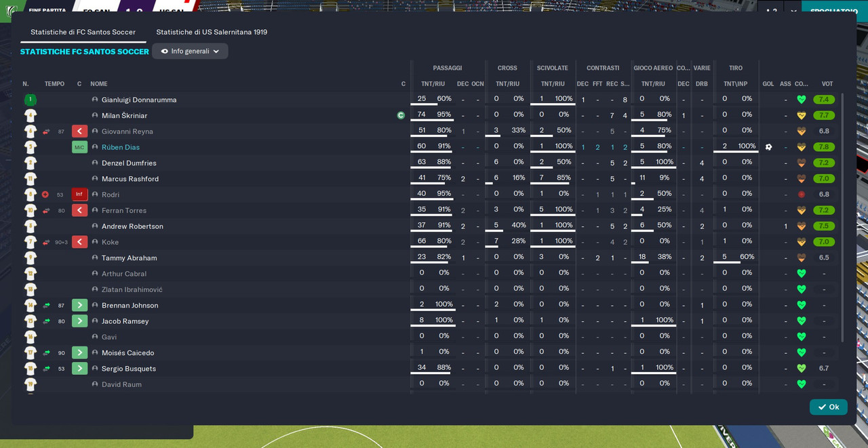Click the red Inf injury badge for Rodri
This screenshot has width=868, height=448.
tap(79, 195)
